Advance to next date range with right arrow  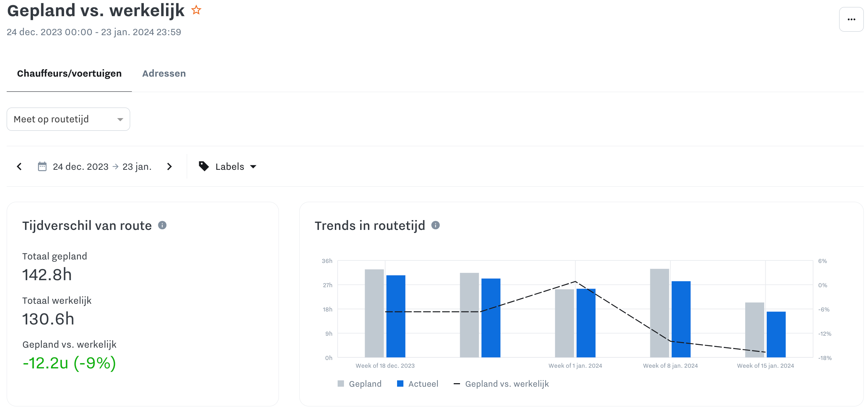click(x=170, y=167)
